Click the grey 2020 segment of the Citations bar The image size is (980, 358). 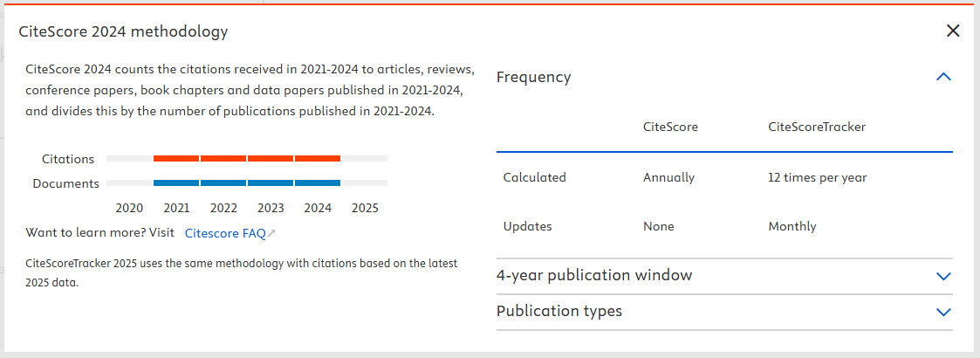129,159
